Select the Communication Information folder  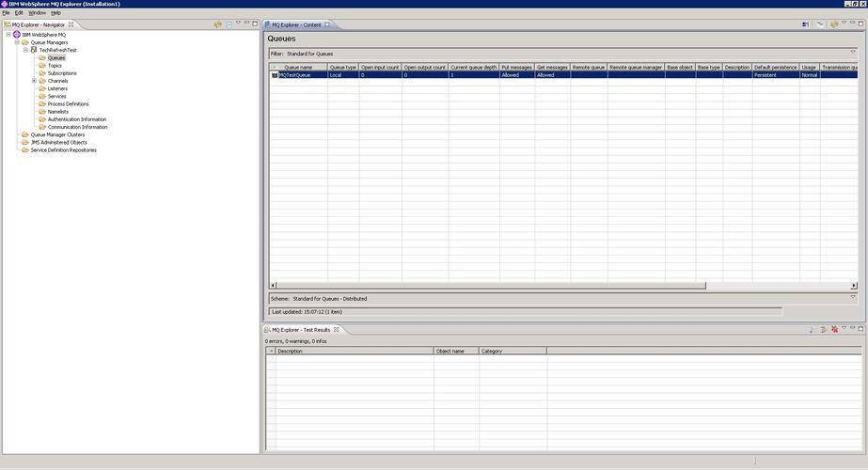coord(77,127)
